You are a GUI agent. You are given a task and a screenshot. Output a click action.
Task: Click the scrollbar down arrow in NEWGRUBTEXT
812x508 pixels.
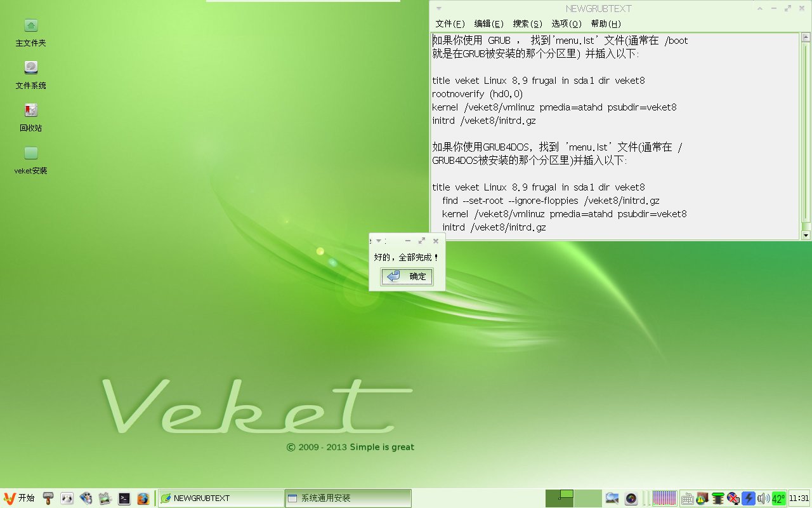point(806,235)
